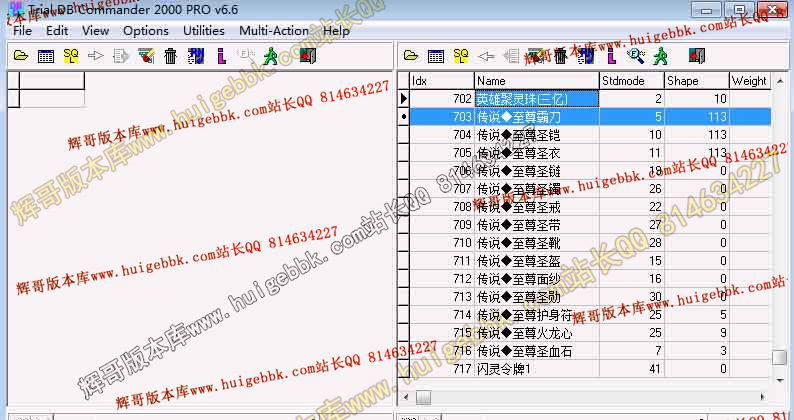Click the horizontal scrollbar left arrow

click(x=405, y=397)
